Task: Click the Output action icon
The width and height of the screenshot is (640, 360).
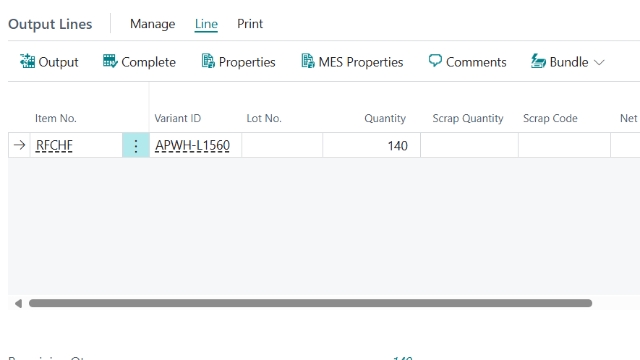Action: point(27,61)
